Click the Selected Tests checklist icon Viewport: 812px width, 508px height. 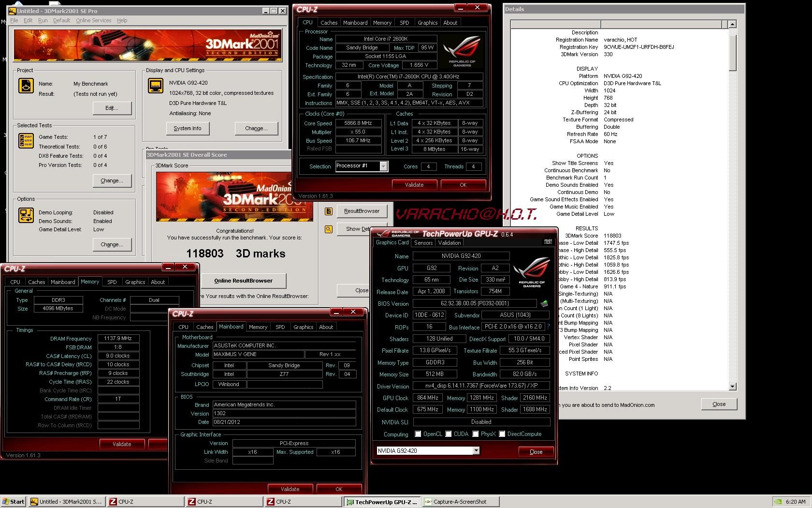click(26, 140)
